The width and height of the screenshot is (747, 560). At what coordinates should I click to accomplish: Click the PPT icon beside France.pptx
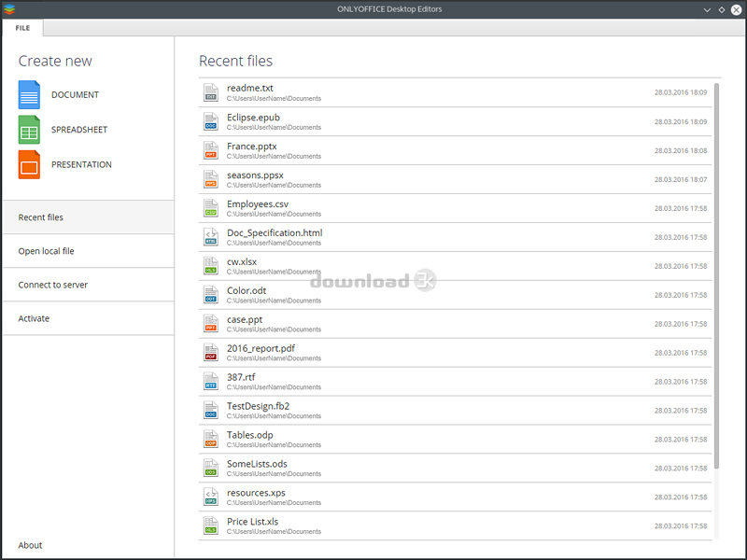click(211, 150)
